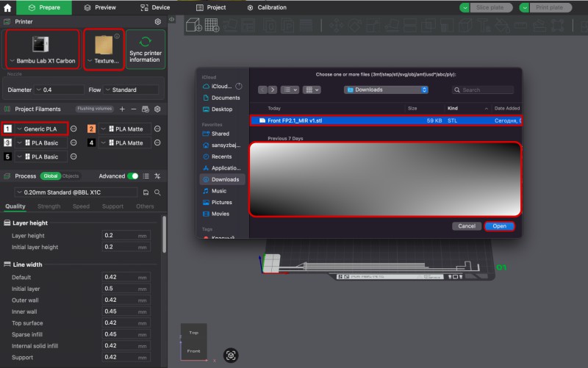The image size is (588, 368).
Task: Open process settings list icon
Action: 146,176
